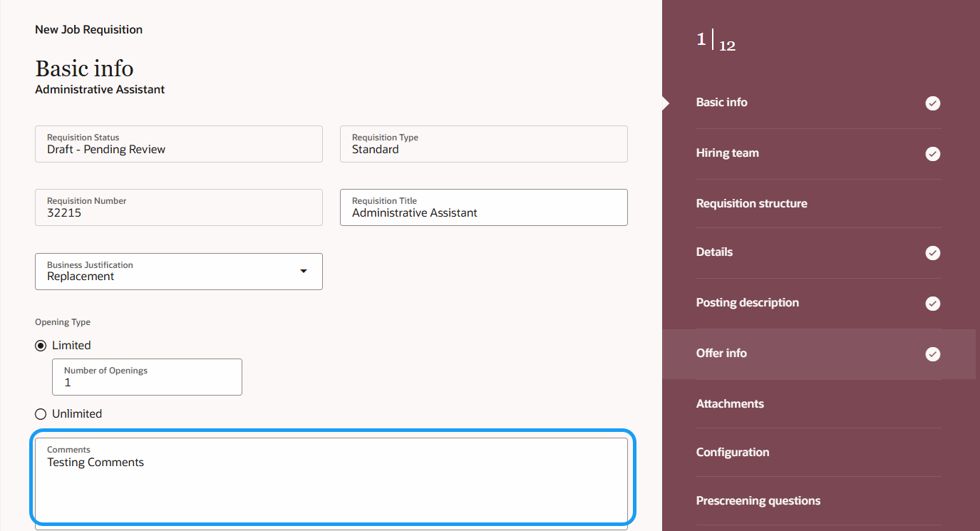Click the Posting description checkmark icon
Image resolution: width=980 pixels, height=531 pixels.
click(x=932, y=304)
